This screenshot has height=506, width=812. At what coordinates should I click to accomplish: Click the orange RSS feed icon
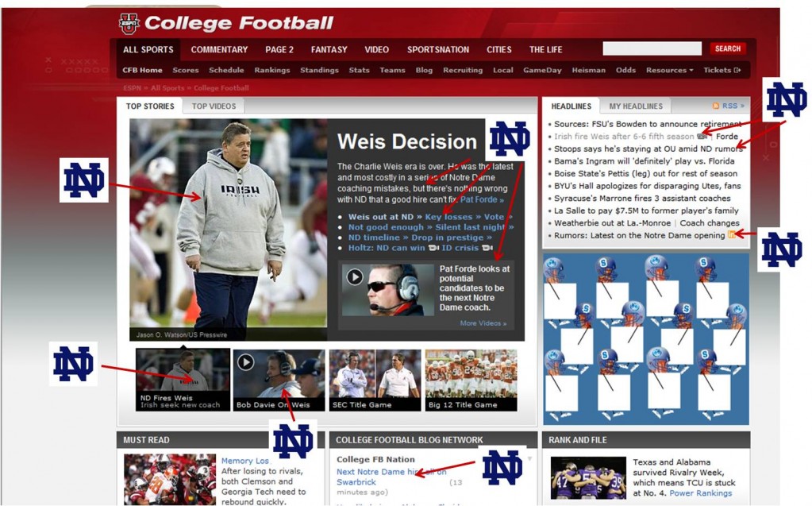coord(716,106)
